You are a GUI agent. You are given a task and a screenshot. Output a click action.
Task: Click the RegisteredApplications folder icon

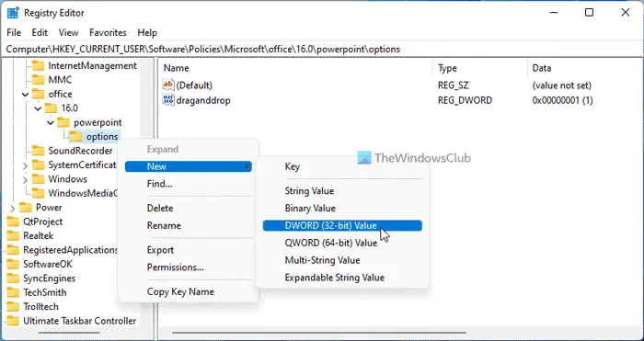point(13,250)
